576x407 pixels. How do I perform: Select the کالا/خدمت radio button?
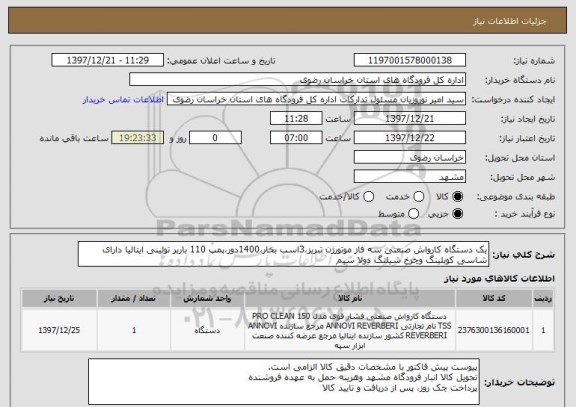368,197
